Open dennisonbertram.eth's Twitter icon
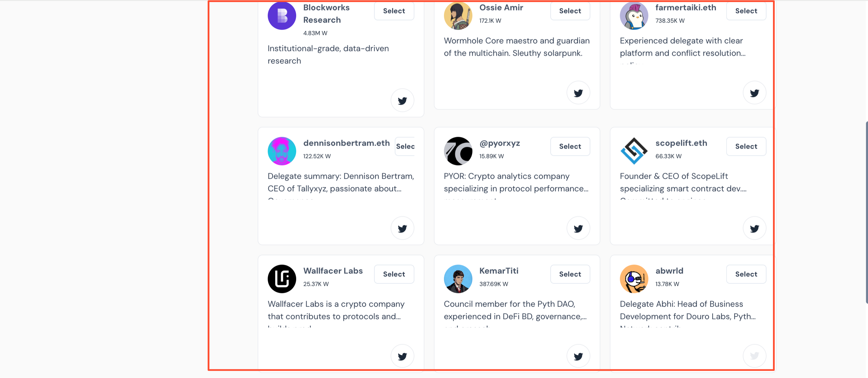The width and height of the screenshot is (868, 378). coord(402,228)
